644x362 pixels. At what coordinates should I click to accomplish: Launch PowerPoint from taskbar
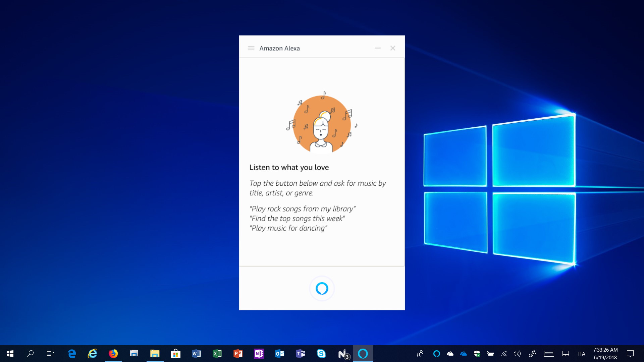(238, 354)
